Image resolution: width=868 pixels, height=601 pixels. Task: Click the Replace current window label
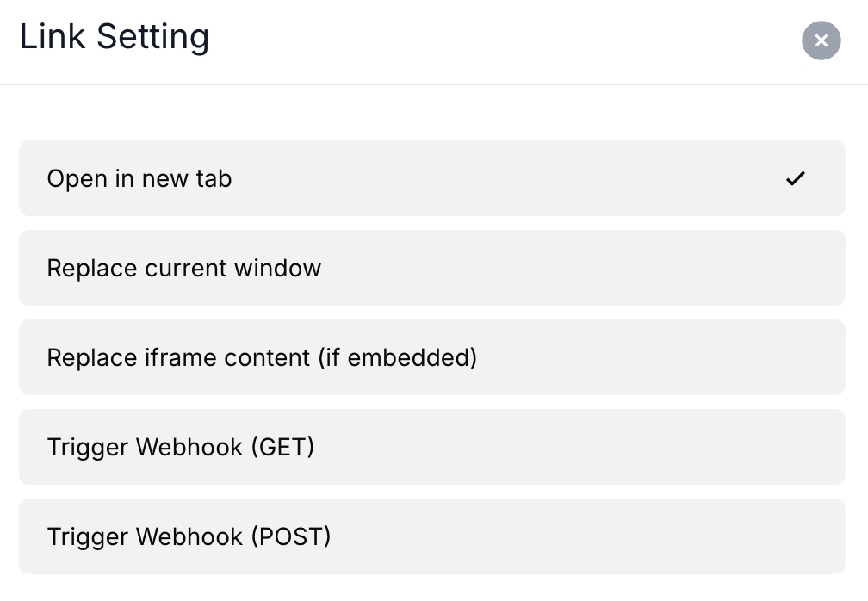pyautogui.click(x=183, y=269)
